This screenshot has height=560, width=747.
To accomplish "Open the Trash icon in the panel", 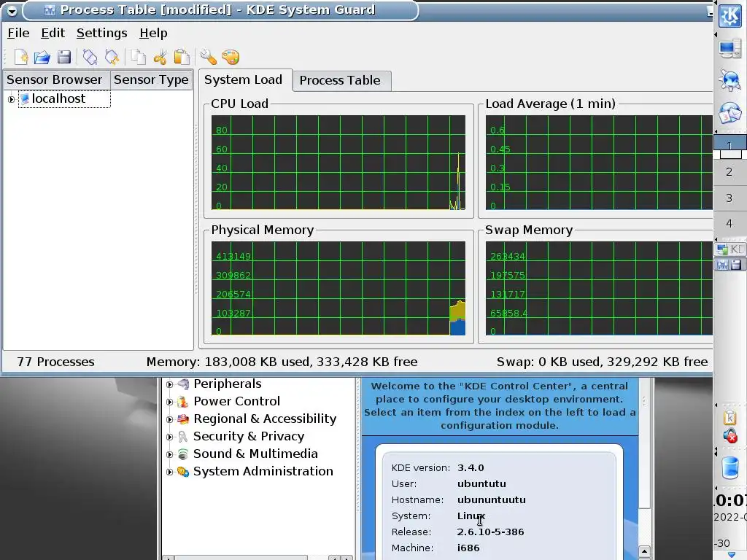I will 729,467.
